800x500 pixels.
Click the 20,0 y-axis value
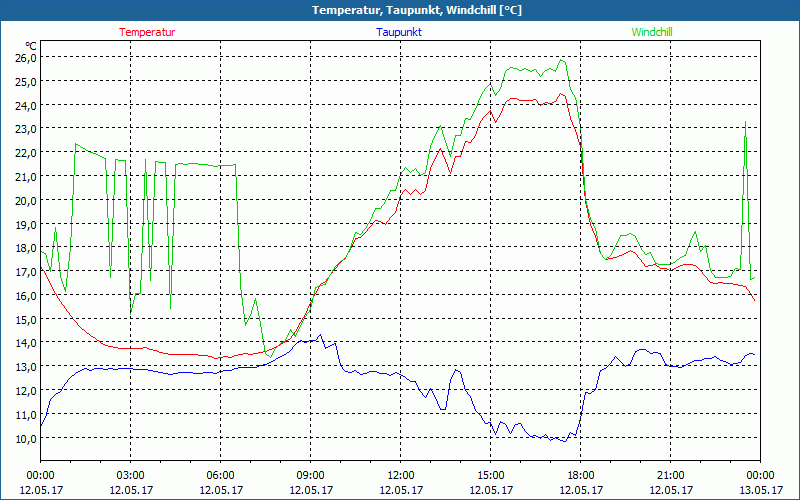click(x=26, y=201)
